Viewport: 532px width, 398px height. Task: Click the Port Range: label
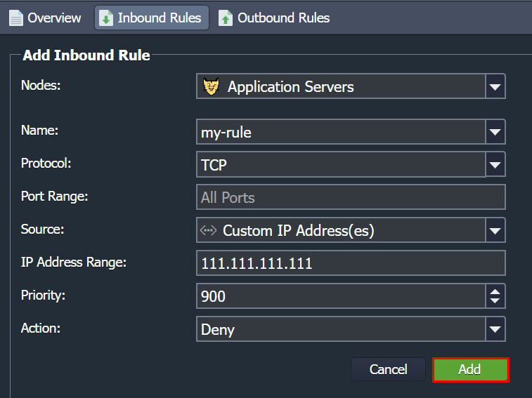pos(55,197)
